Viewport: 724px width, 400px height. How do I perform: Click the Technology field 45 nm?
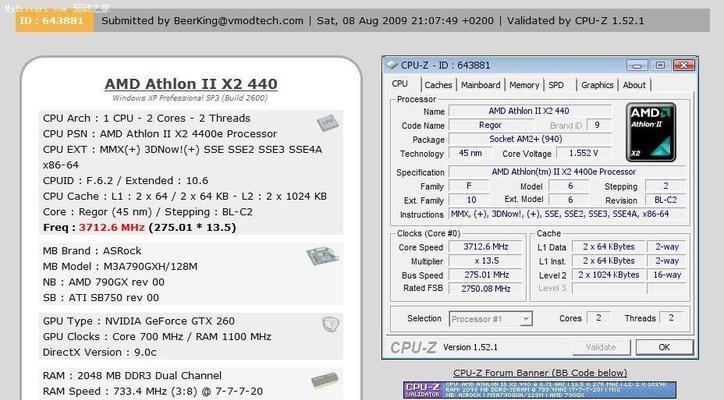pos(470,153)
